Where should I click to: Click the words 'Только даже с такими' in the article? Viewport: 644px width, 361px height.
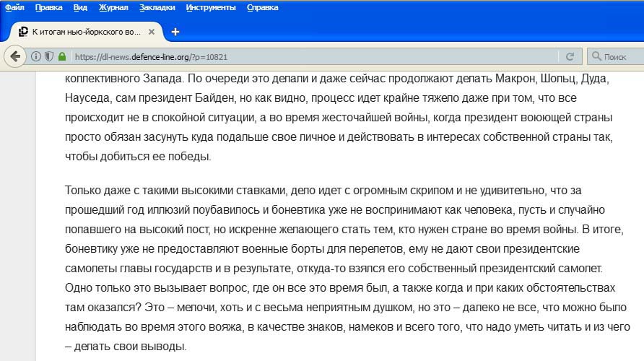click(x=121, y=190)
